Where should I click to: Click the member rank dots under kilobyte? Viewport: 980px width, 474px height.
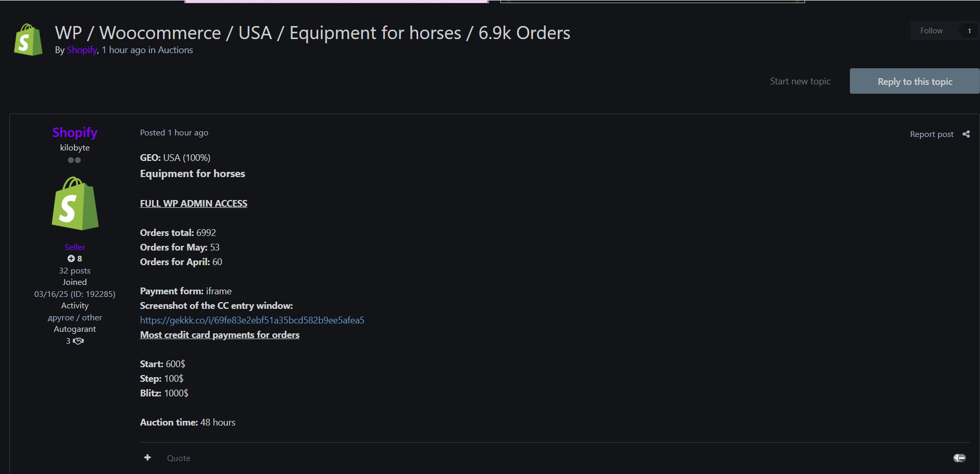[x=74, y=160]
